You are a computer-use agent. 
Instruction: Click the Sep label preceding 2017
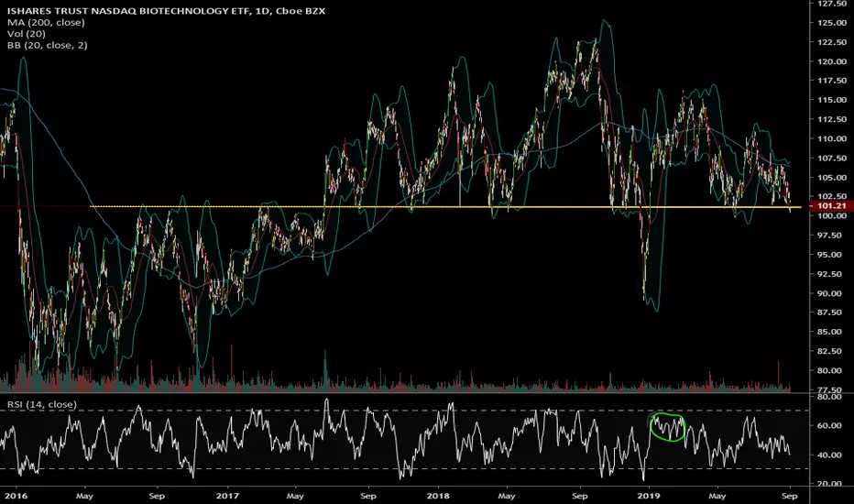157,496
